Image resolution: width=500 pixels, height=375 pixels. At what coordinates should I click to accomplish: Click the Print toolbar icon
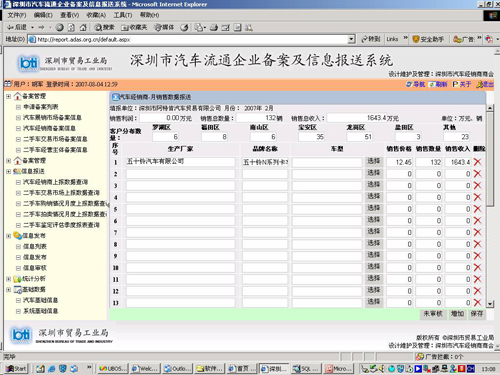214,28
